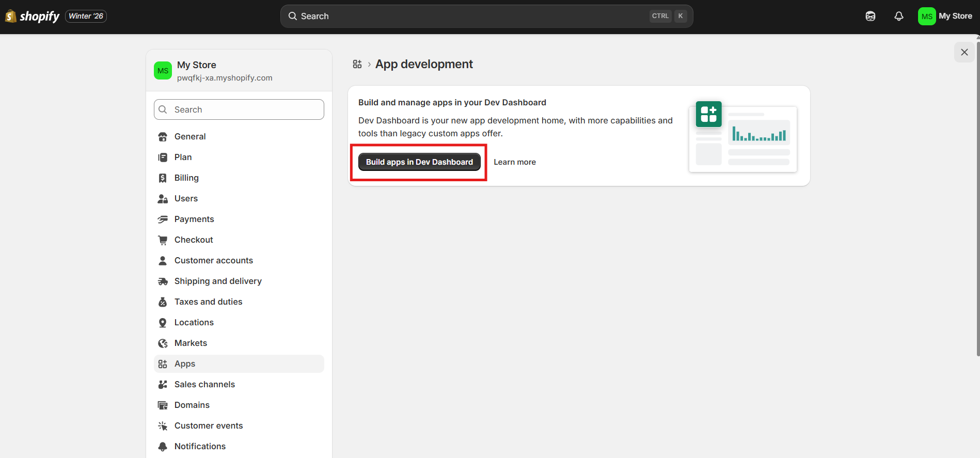The image size is (980, 458).
Task: Select the Apps menu item
Action: click(x=239, y=364)
